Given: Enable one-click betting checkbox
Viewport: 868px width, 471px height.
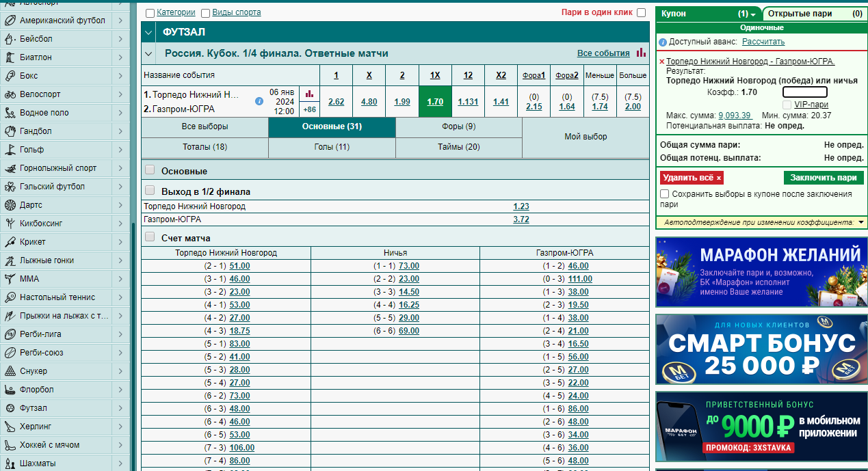Looking at the screenshot, I should [641, 12].
